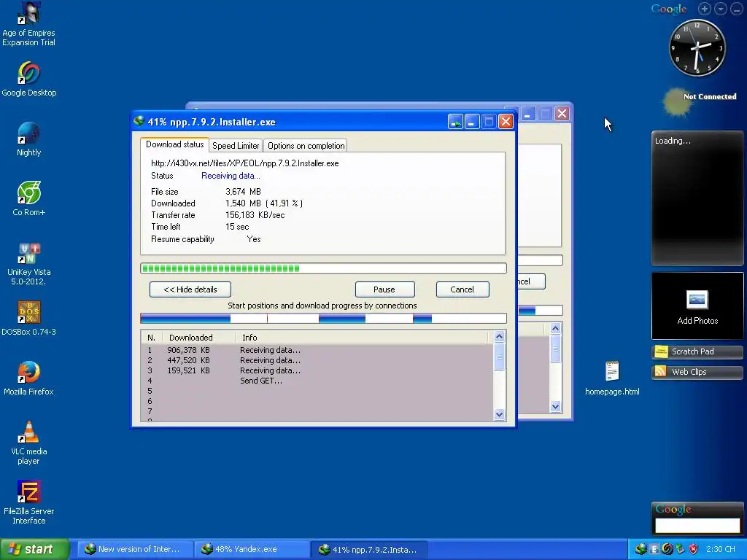Launch the Nightly browser icon
The width and height of the screenshot is (747, 560).
tap(28, 133)
